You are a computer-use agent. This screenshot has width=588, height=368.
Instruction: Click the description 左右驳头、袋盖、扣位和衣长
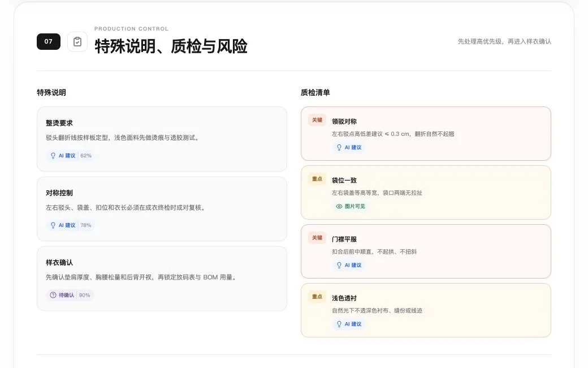(127, 208)
